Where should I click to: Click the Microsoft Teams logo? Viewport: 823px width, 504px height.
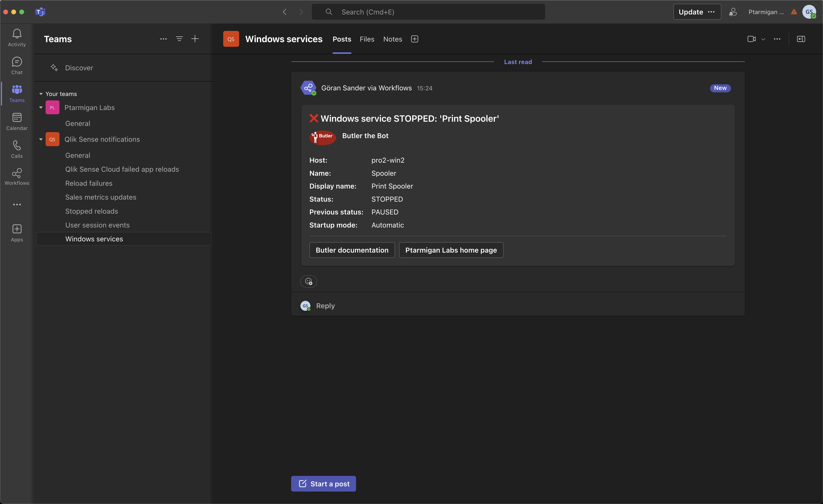(x=40, y=12)
